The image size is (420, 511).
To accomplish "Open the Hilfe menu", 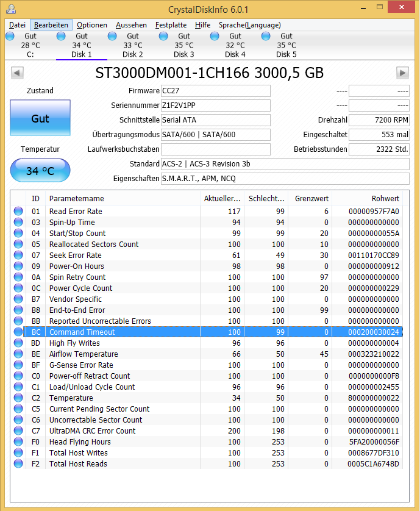I will (202, 25).
